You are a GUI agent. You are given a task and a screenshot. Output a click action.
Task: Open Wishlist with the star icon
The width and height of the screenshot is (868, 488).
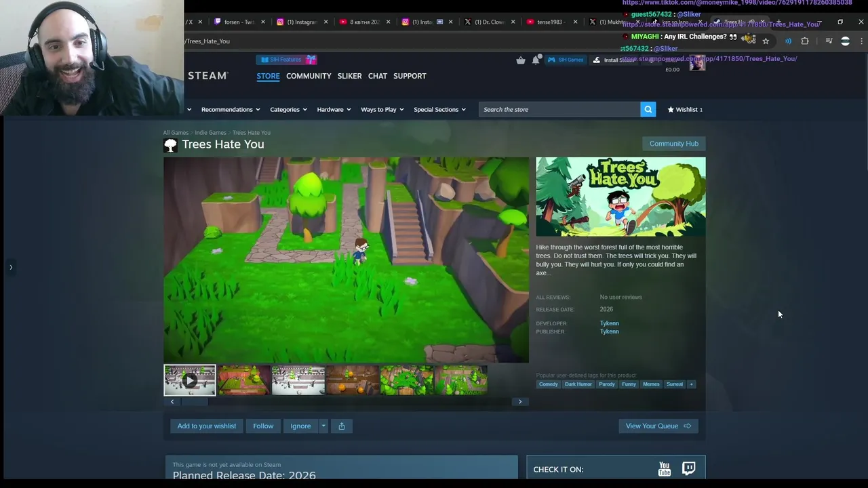click(685, 109)
